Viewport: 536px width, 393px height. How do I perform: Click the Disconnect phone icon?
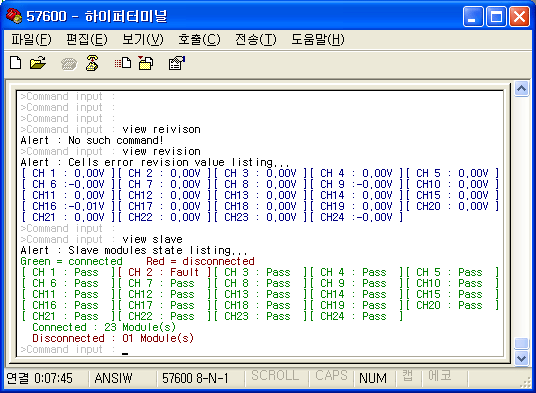(92, 63)
